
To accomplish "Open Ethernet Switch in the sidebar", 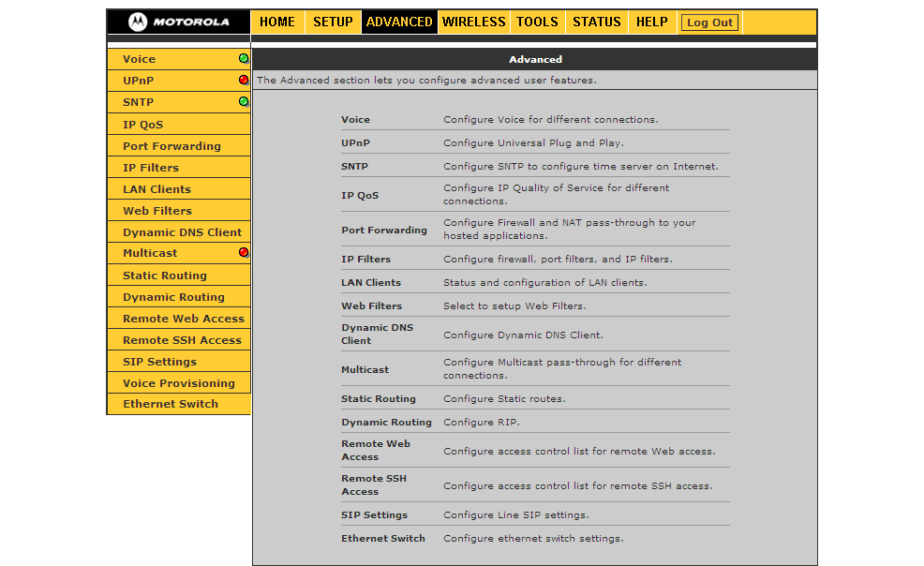I will point(171,404).
